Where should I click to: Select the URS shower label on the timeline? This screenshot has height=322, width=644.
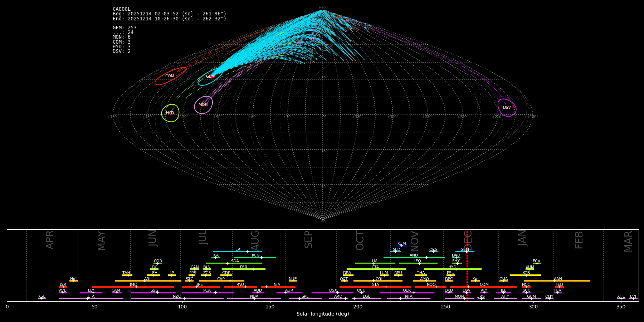480,297
